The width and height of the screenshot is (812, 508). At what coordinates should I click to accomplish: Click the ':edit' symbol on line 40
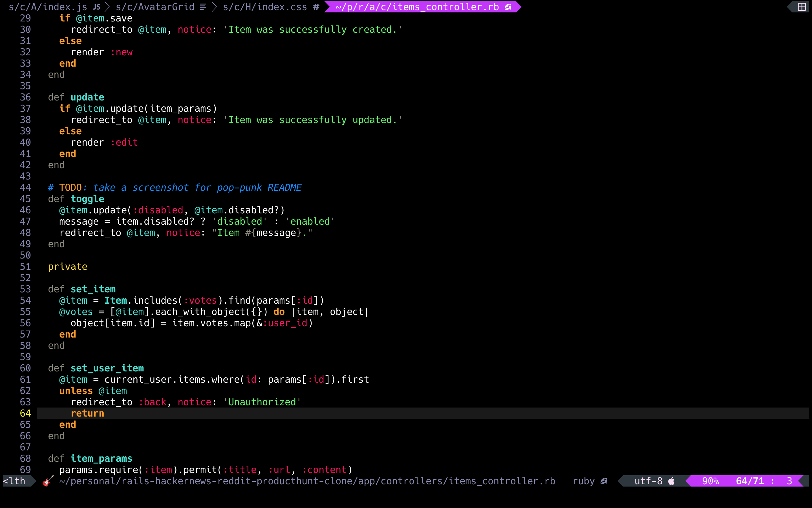124,143
